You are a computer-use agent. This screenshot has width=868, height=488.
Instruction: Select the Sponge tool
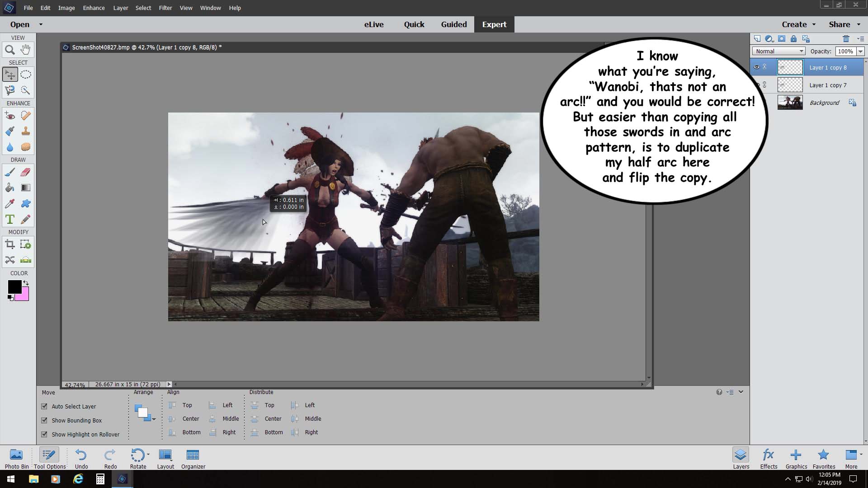[x=26, y=147]
